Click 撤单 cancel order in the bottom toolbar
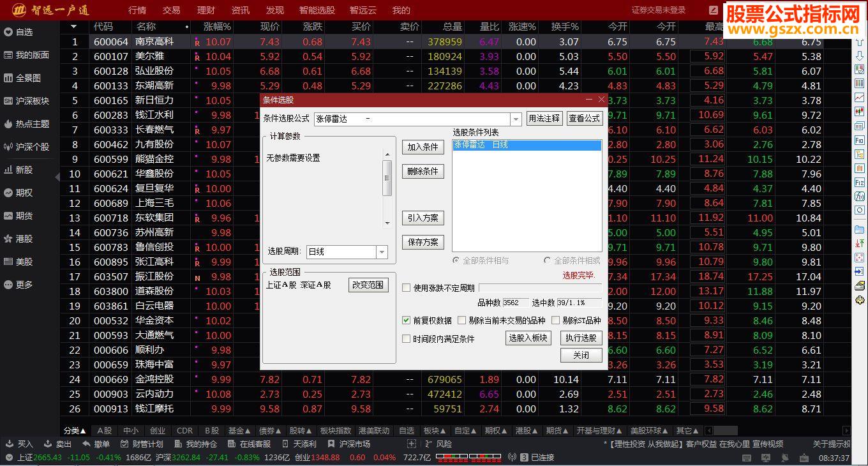This screenshot has width=868, height=466. [x=96, y=444]
